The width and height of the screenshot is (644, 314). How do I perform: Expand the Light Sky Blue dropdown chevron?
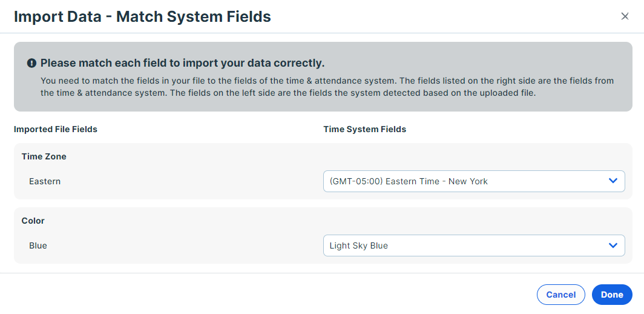pos(613,246)
